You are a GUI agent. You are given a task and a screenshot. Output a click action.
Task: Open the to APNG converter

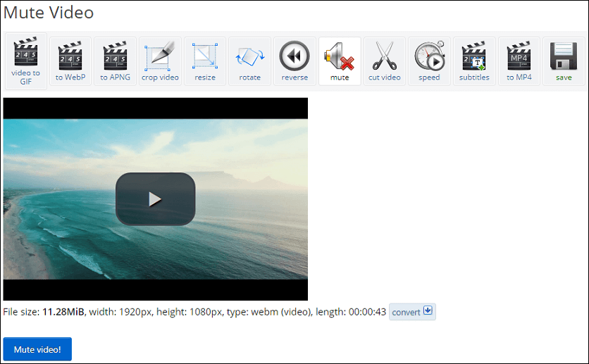pos(115,61)
